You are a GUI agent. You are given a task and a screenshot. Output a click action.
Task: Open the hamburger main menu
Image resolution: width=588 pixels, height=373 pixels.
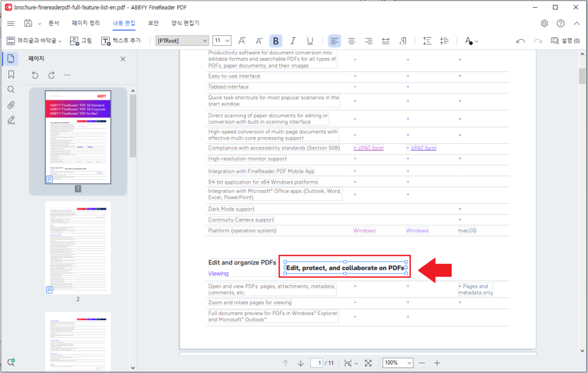(x=11, y=23)
